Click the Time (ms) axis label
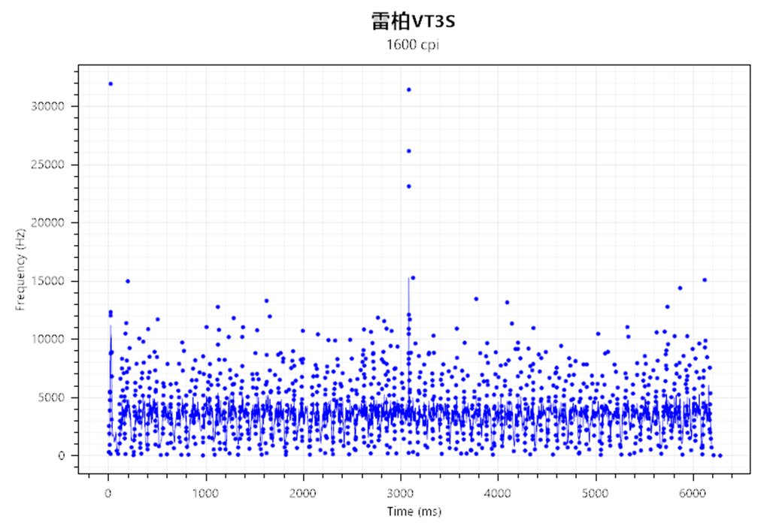Image resolution: width=770 pixels, height=532 pixels. (x=414, y=512)
